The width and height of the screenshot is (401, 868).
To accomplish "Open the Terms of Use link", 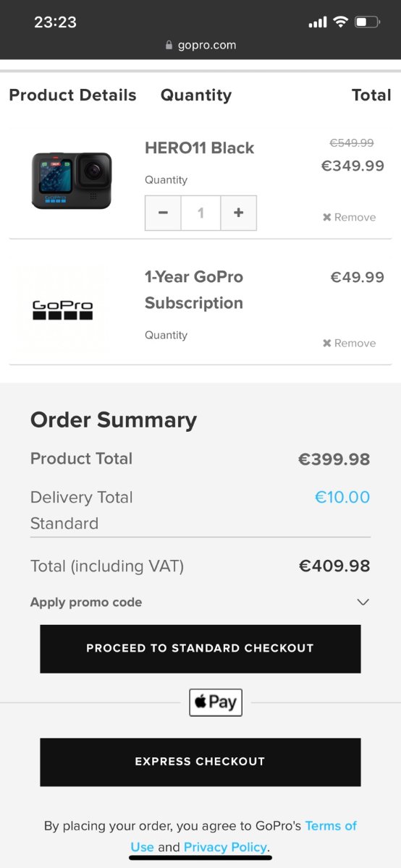I will (x=244, y=836).
